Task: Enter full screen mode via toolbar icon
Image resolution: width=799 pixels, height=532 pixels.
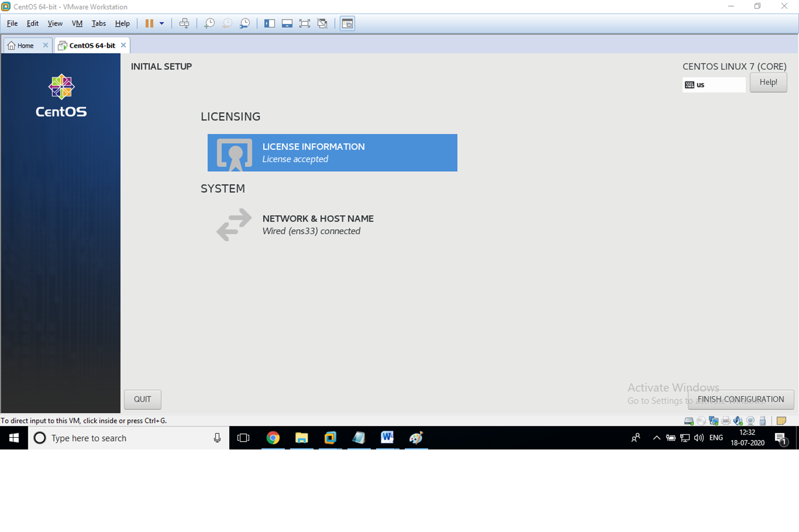Action: click(304, 23)
